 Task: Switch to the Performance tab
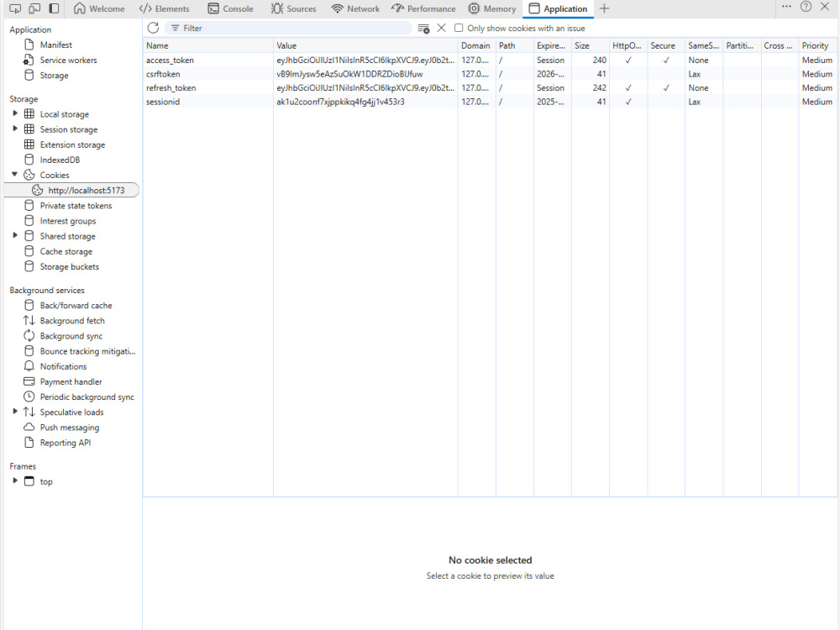point(423,8)
